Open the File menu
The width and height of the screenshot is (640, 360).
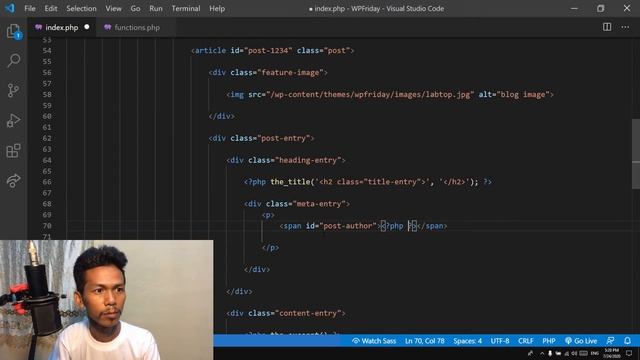30,8
